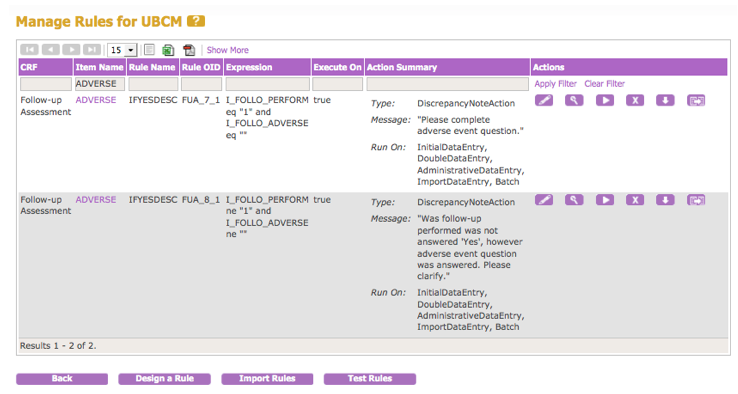This screenshot has height=394, width=738.
Task: Sort by Action Summary column header
Action: pos(447,67)
